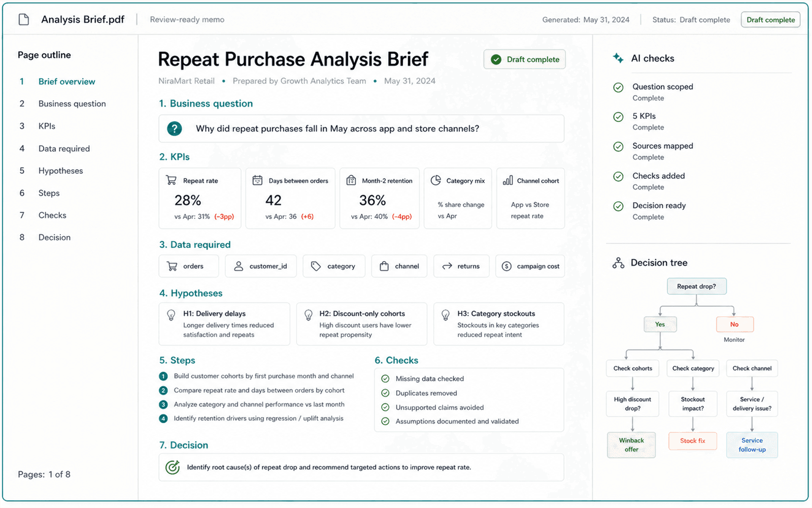This screenshot has height=508, width=812.
Task: Click the question mark icon in Business question
Action: [x=174, y=129]
